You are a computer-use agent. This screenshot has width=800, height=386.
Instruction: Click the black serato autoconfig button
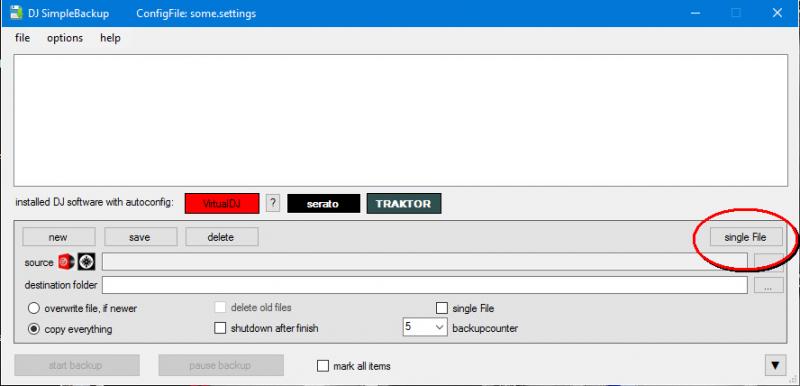(x=323, y=203)
